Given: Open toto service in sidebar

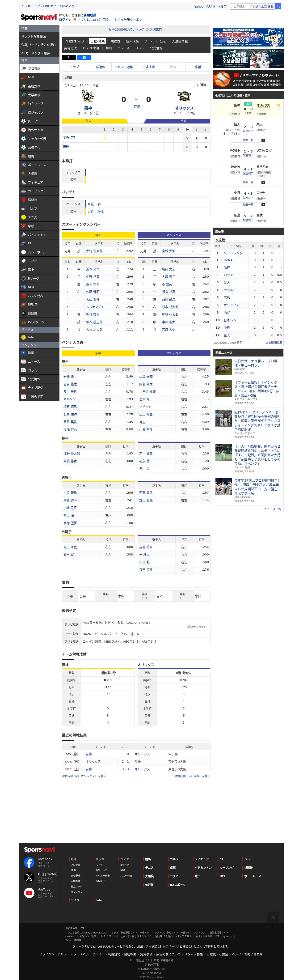Looking at the screenshot, I should click(x=40, y=337).
